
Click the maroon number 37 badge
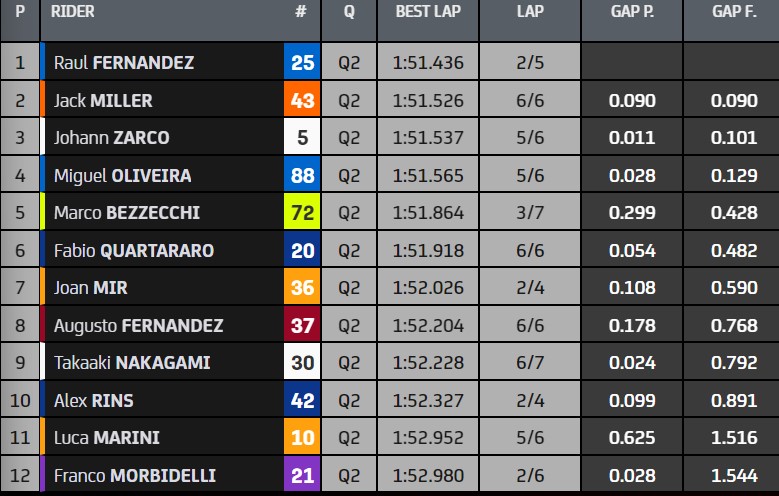point(302,325)
